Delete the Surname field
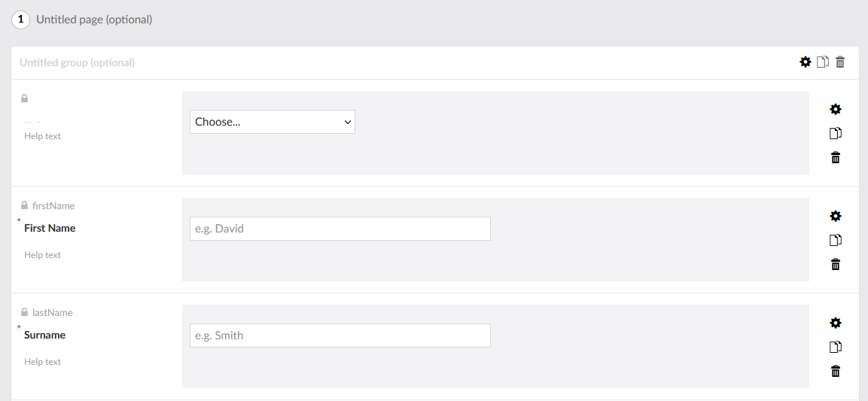 tap(835, 372)
